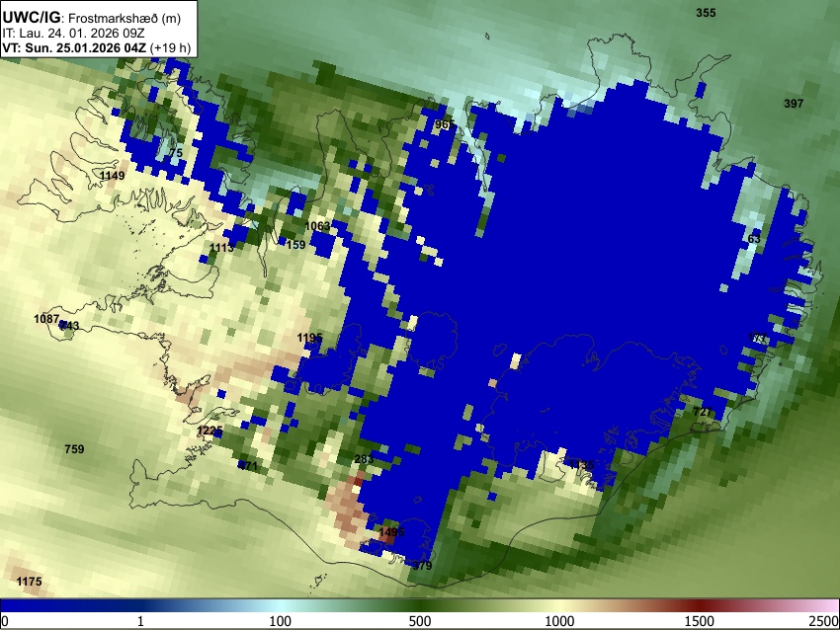
Task: Click the map value '759' over the ocean
Action: pos(74,449)
